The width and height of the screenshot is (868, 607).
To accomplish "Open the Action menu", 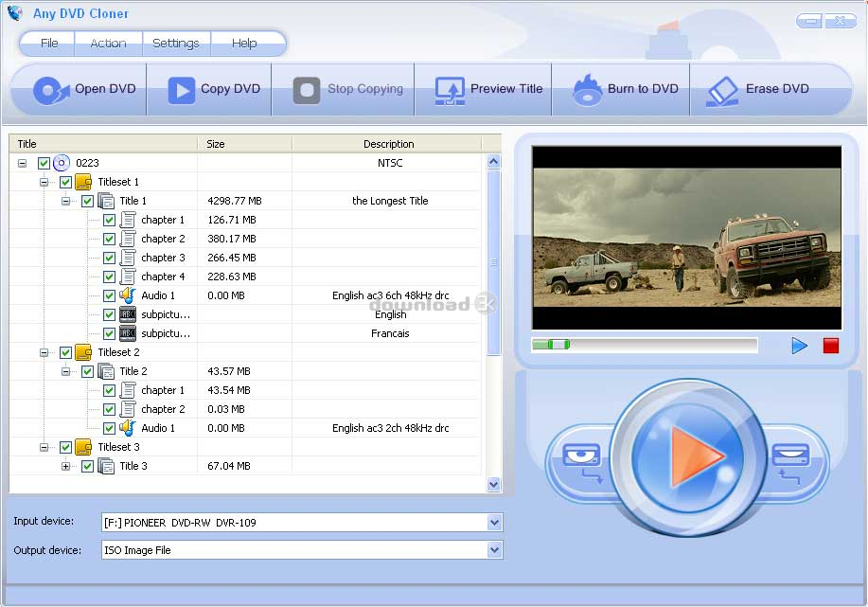I will [x=108, y=44].
